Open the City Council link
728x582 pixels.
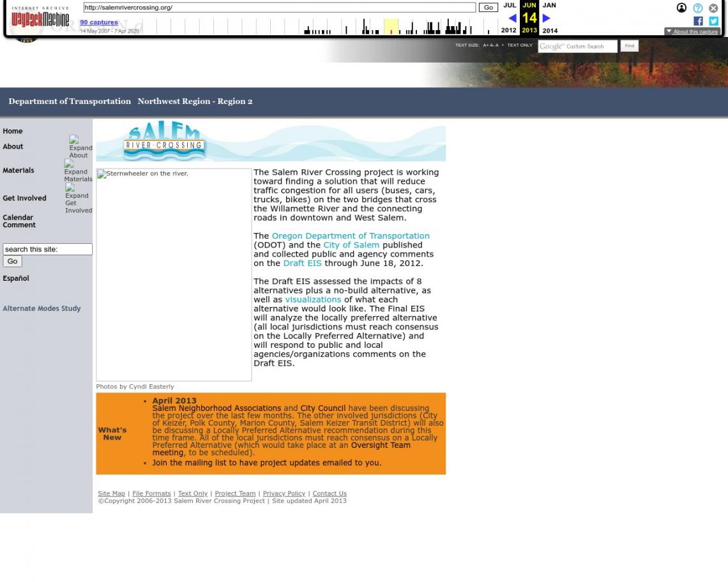coord(322,408)
